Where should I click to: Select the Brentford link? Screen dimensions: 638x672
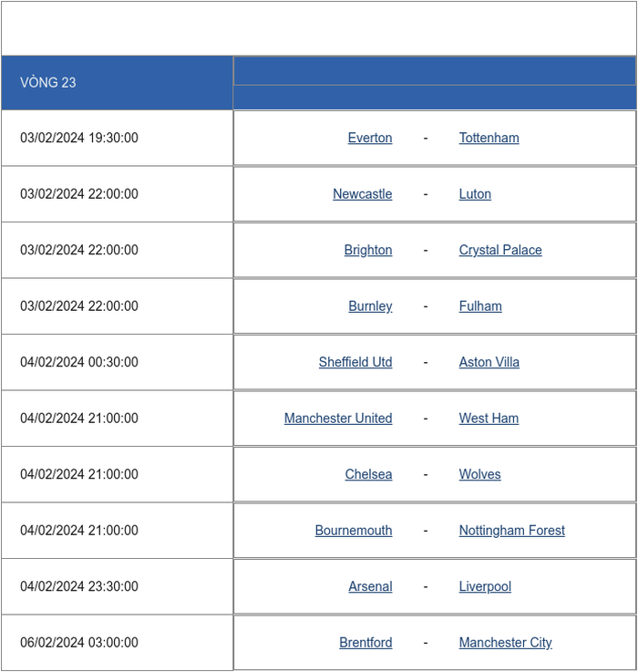pyautogui.click(x=365, y=643)
